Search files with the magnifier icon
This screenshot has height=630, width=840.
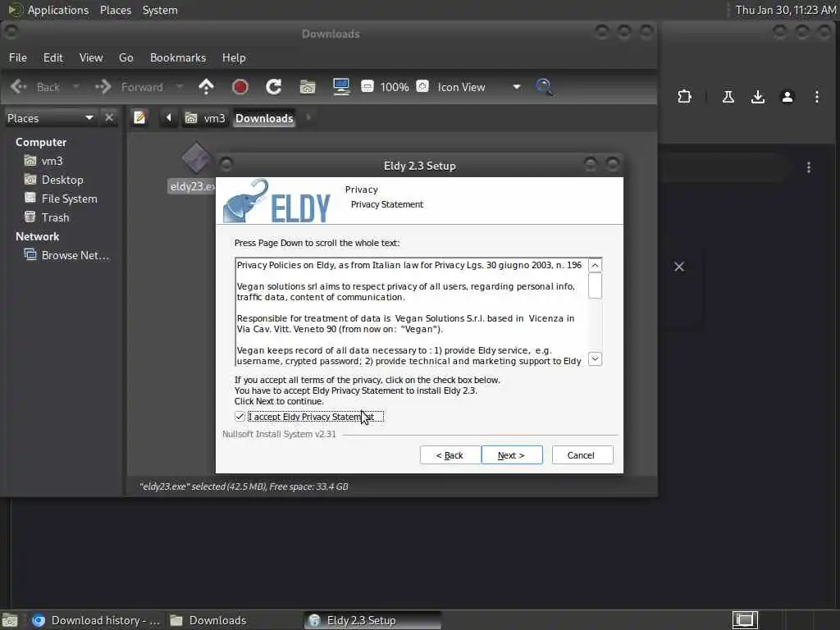(x=544, y=87)
